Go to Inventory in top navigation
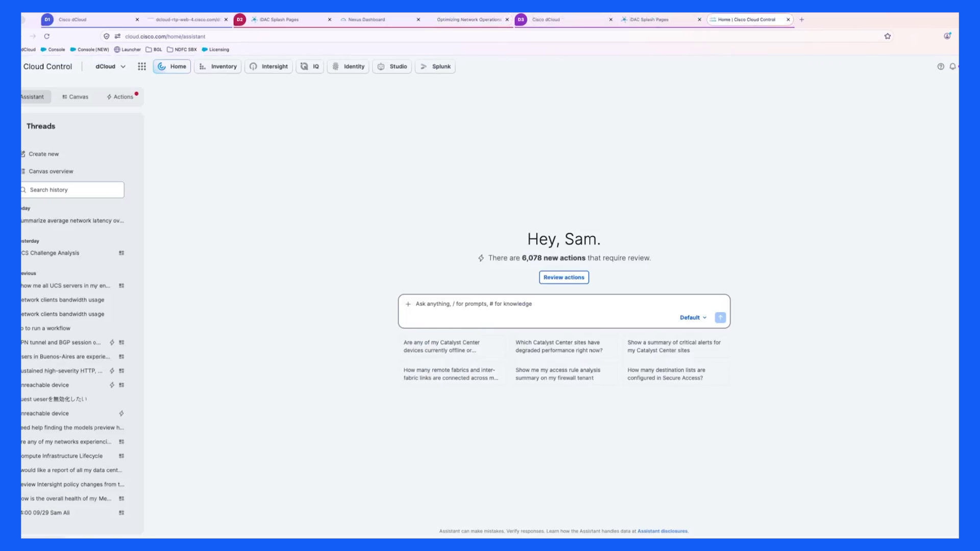980x551 pixels. pyautogui.click(x=218, y=66)
